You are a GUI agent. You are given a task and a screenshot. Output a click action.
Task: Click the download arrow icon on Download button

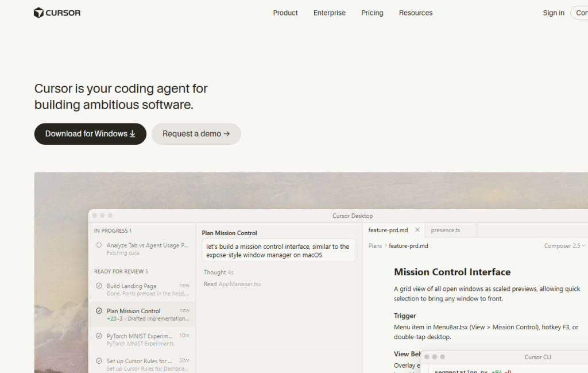[x=133, y=133]
